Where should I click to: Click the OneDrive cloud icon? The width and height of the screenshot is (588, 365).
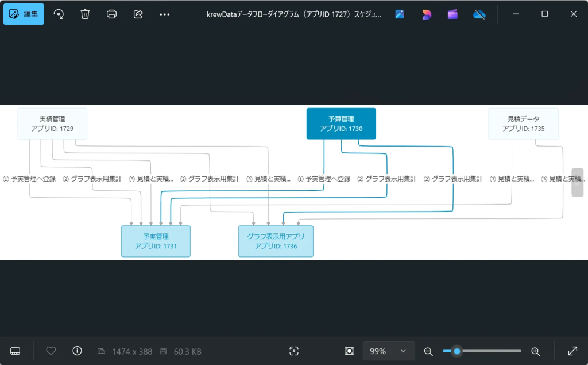(x=479, y=14)
